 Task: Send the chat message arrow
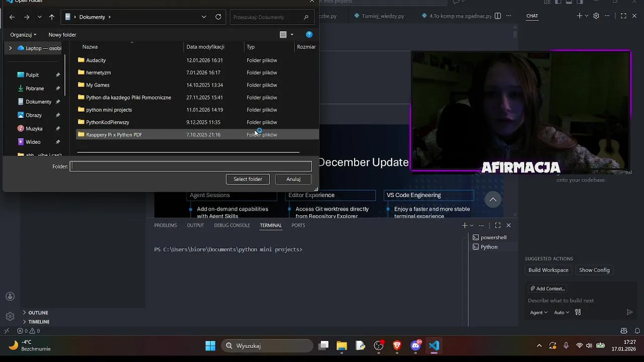(629, 312)
